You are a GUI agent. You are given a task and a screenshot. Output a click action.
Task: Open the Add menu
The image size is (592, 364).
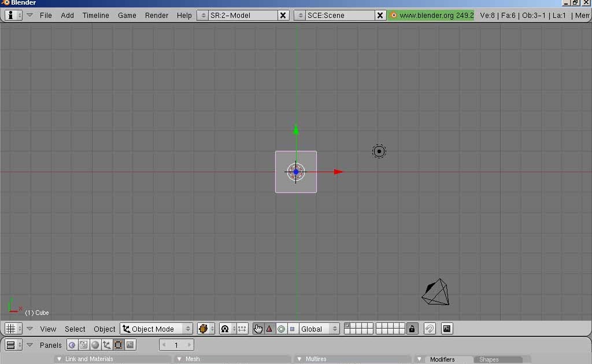[x=67, y=15]
